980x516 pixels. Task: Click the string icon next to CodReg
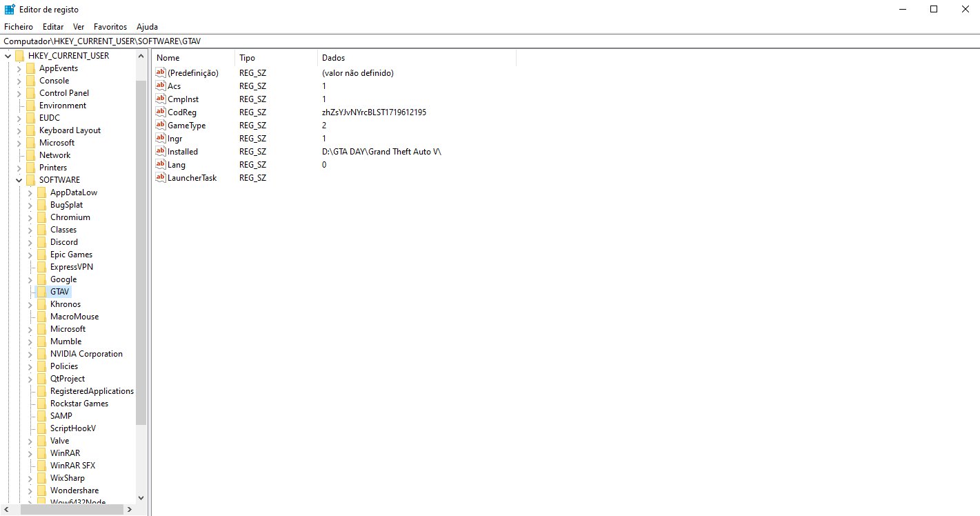(x=161, y=112)
